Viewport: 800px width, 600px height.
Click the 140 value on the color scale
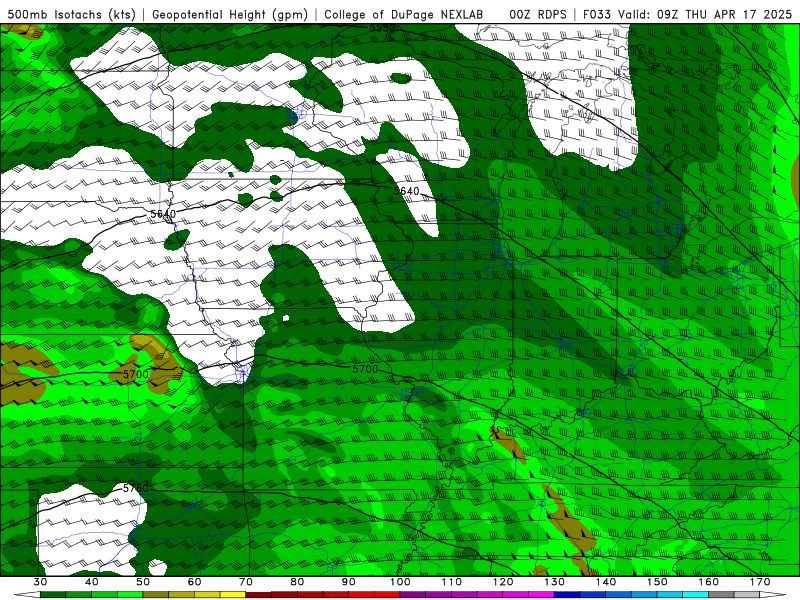pyautogui.click(x=606, y=582)
